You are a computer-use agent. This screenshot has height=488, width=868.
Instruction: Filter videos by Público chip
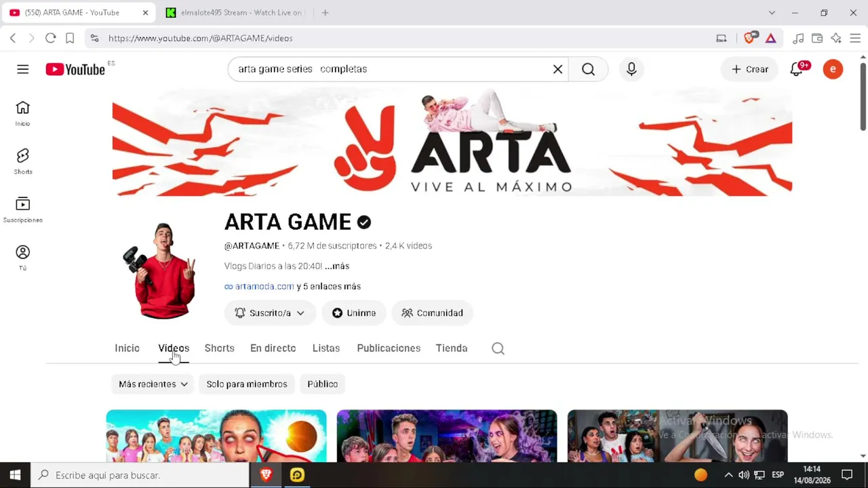coord(323,384)
